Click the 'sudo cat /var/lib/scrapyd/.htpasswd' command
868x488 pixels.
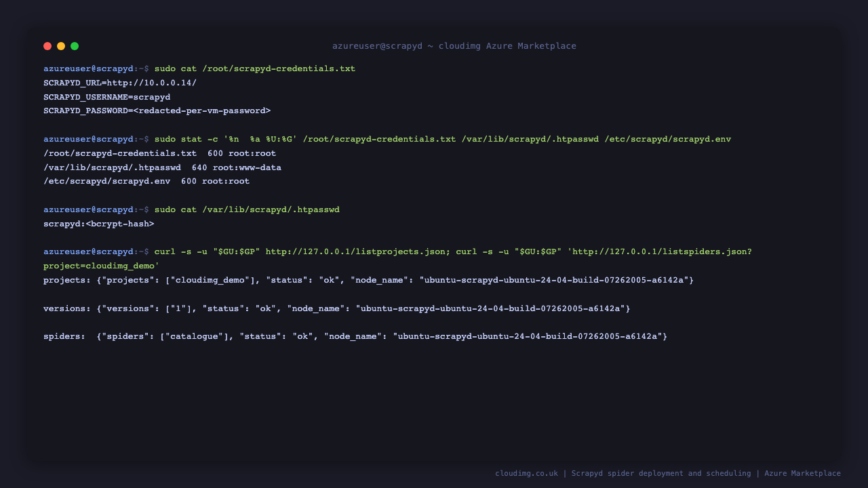pyautogui.click(x=247, y=209)
